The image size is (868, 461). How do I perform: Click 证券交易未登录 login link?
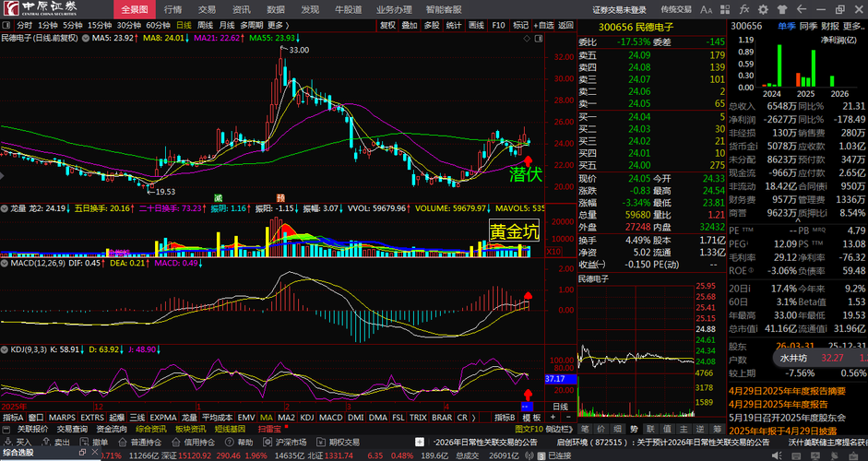pos(620,9)
